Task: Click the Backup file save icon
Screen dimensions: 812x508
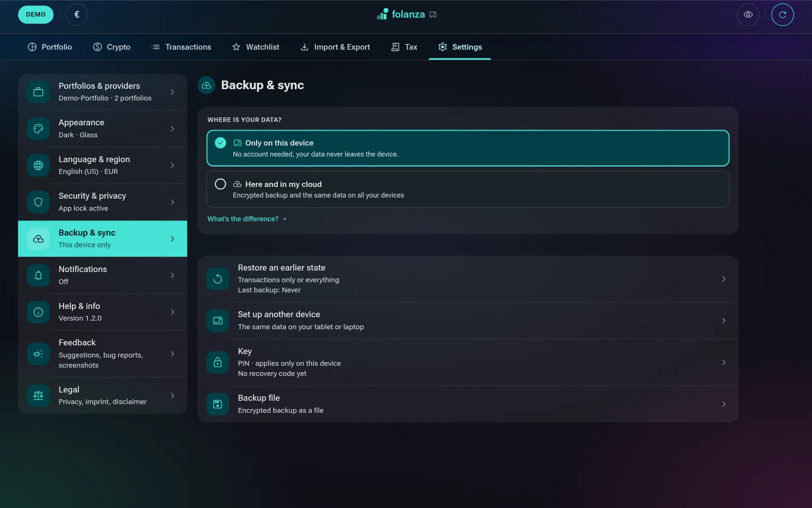Action: 218,404
